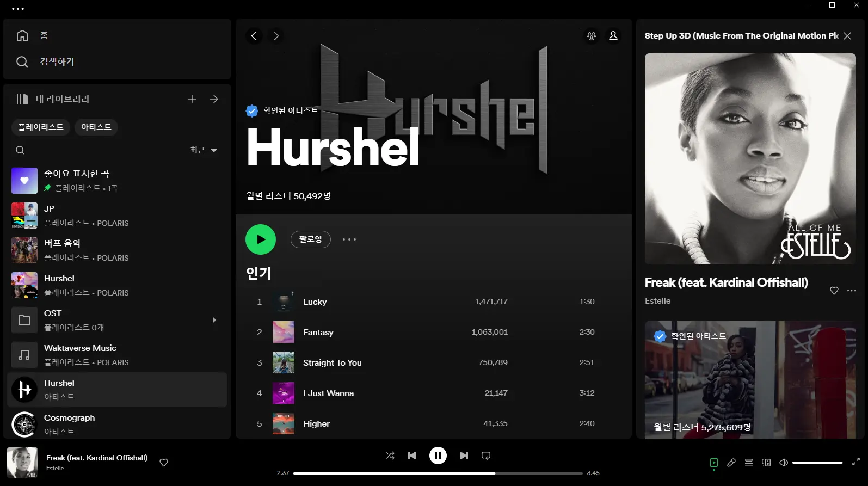Seek in the song progress bar
Screen dimensions: 868x486
pyautogui.click(x=438, y=473)
